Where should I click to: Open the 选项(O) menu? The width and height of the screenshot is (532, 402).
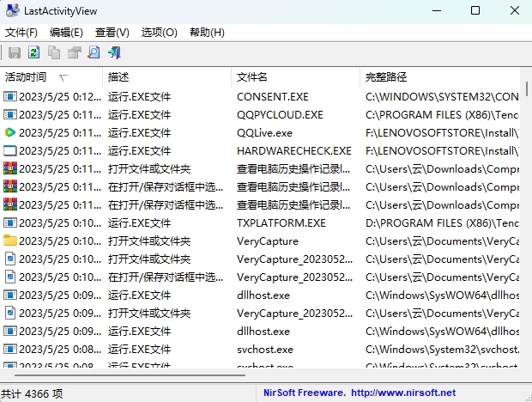pos(159,33)
